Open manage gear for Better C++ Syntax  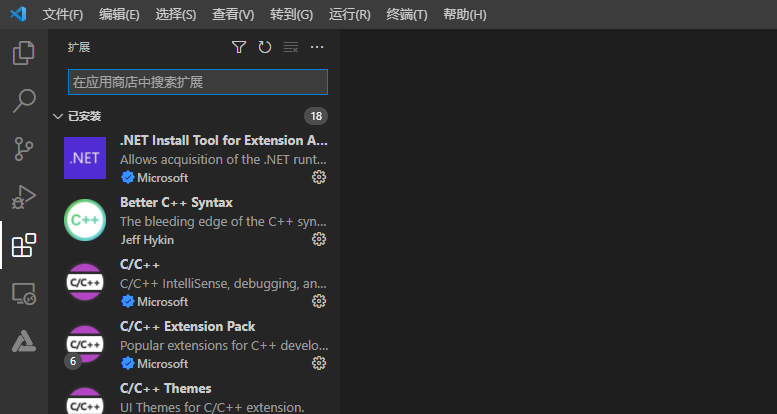point(319,239)
